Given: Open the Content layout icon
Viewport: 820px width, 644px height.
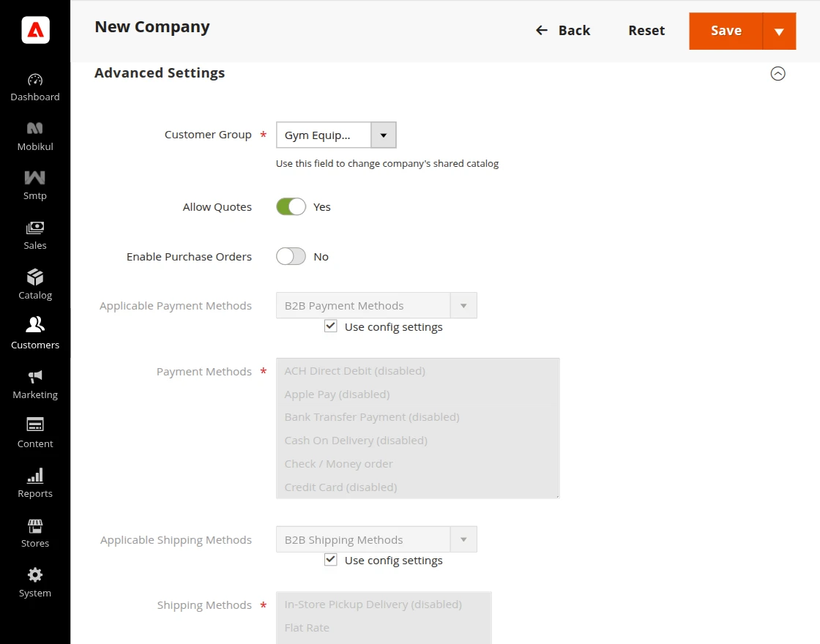Looking at the screenshot, I should click(x=35, y=424).
